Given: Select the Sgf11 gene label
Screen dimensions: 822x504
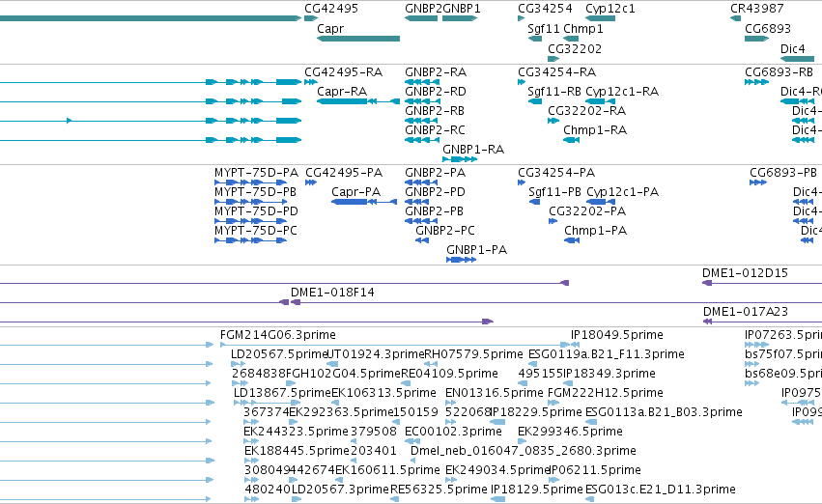Looking at the screenshot, I should coord(544,29).
